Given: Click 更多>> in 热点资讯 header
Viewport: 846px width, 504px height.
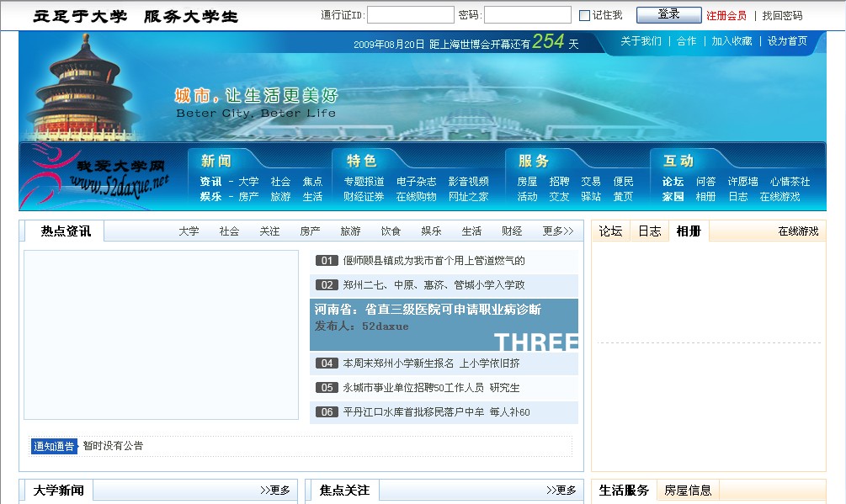Looking at the screenshot, I should point(558,231).
